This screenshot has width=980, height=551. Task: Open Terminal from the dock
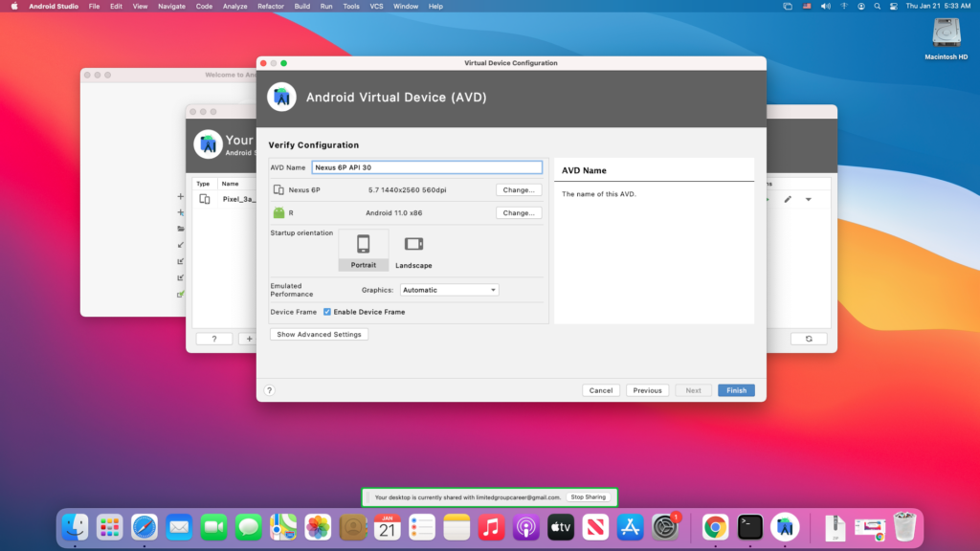coord(750,527)
